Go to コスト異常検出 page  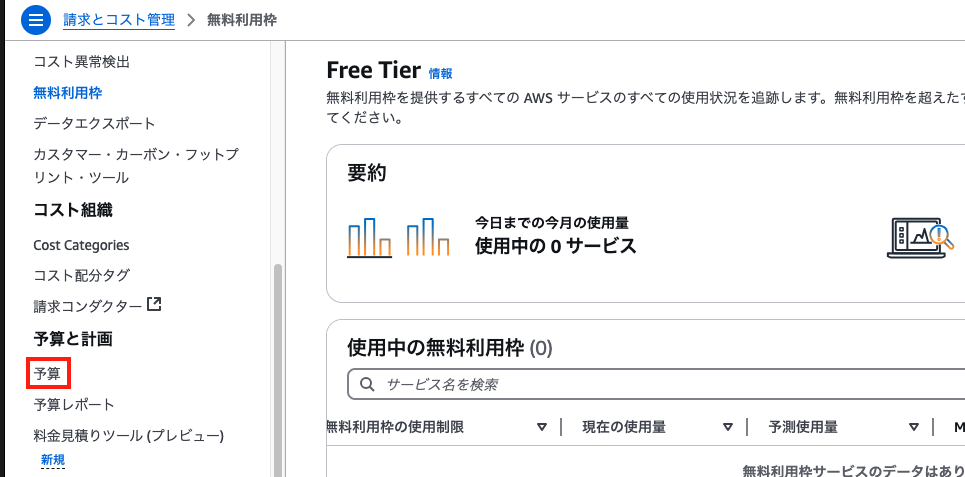tap(81, 62)
